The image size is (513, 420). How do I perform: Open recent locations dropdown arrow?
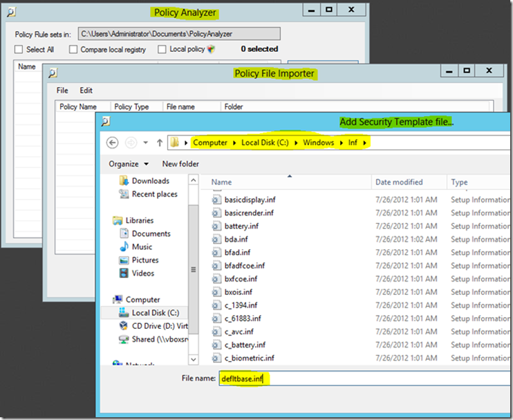click(146, 143)
